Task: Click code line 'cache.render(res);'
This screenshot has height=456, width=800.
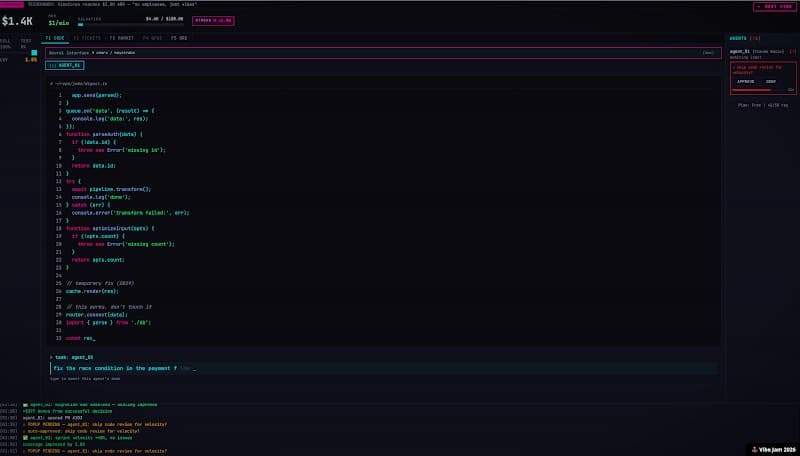Action: click(92, 291)
